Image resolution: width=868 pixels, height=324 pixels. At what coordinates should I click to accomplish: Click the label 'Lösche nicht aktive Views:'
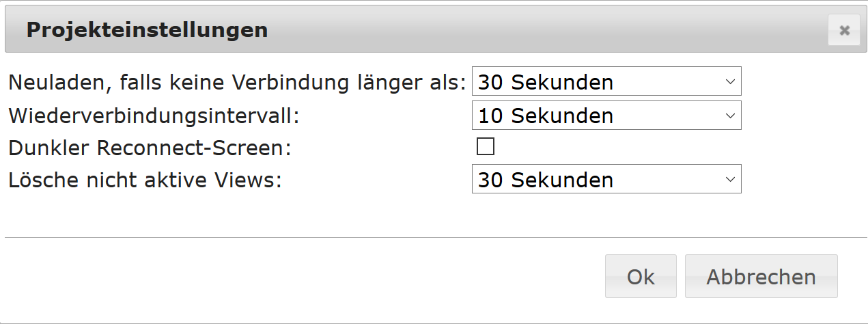coord(145,180)
